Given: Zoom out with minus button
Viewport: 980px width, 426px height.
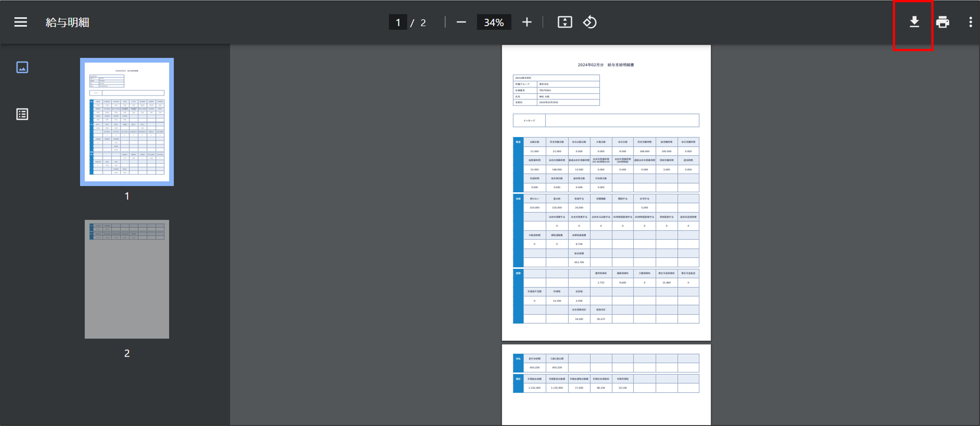Looking at the screenshot, I should click(461, 22).
